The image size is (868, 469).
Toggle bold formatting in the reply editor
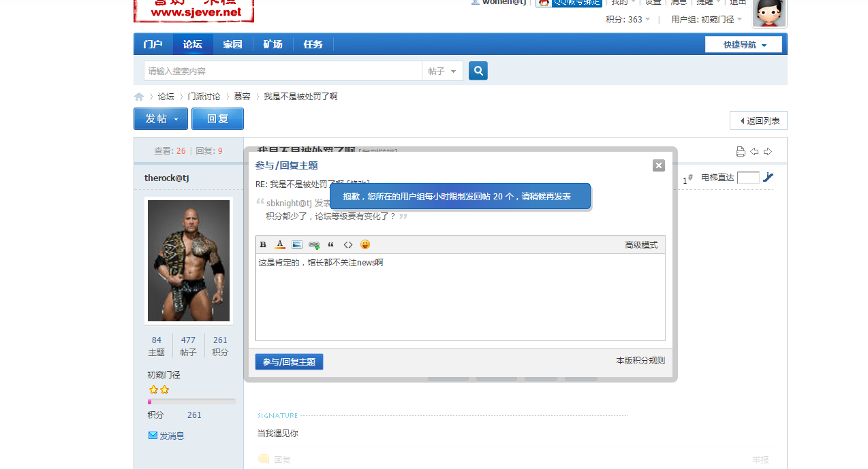[x=263, y=245]
